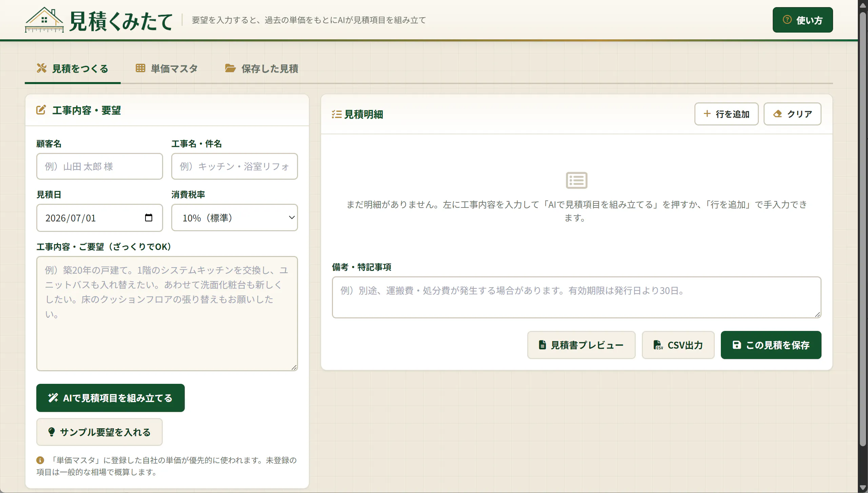Viewport: 868px width, 493px height.
Task: Click the lightbulb icon for サンプル要望
Action: 51,432
